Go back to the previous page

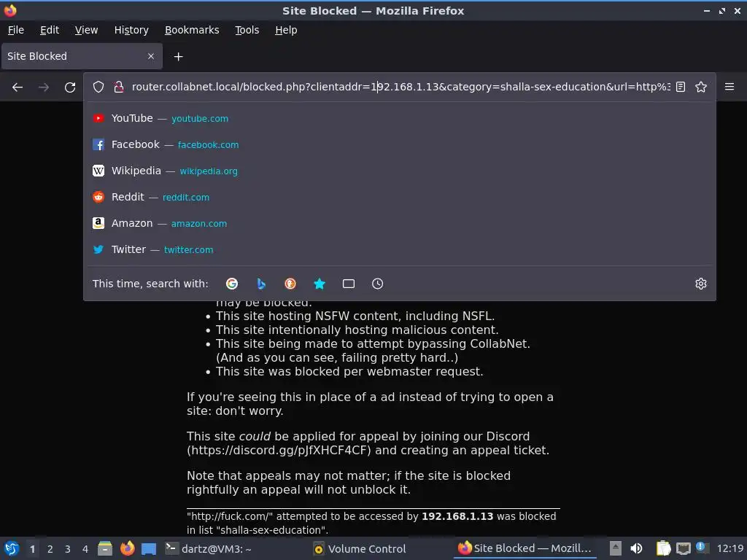pos(18,87)
